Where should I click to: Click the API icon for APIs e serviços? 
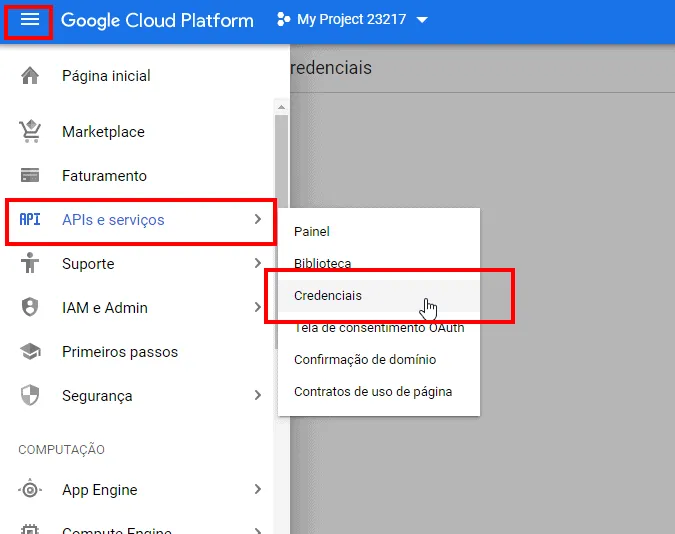(x=30, y=220)
